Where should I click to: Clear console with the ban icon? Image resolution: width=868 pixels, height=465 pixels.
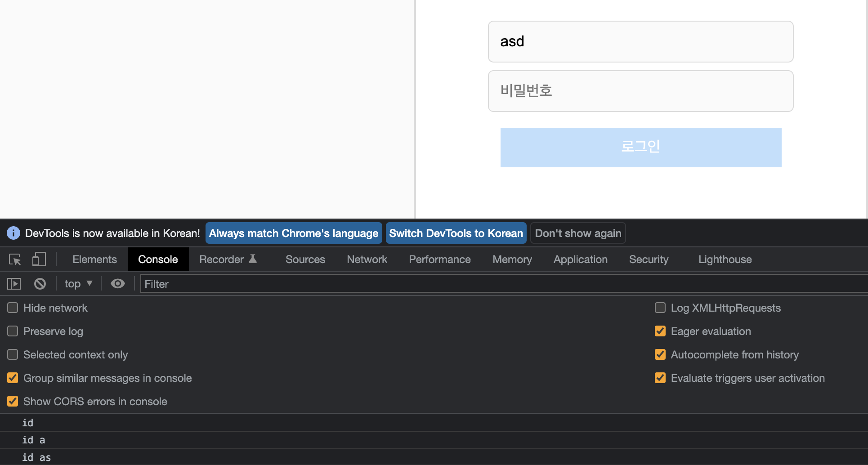40,284
